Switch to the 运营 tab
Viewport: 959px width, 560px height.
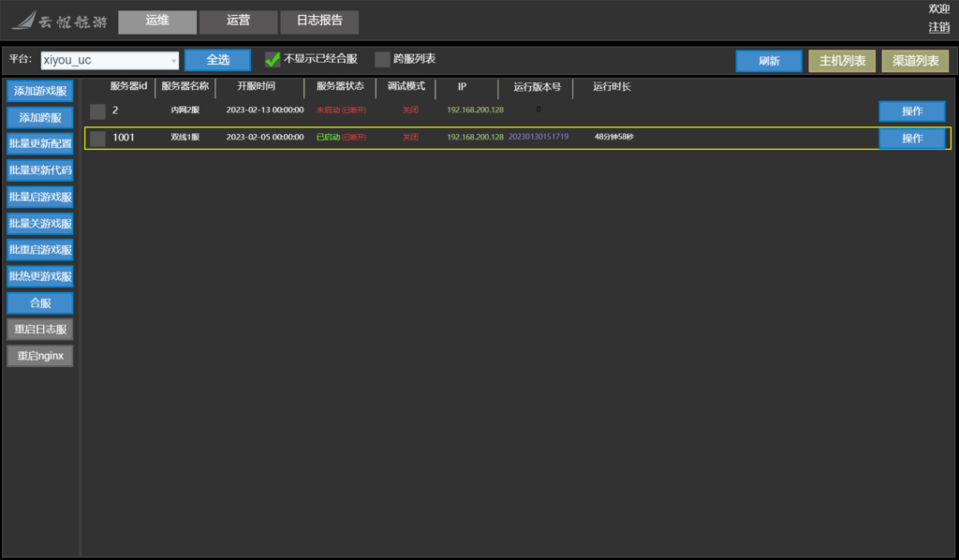point(238,22)
